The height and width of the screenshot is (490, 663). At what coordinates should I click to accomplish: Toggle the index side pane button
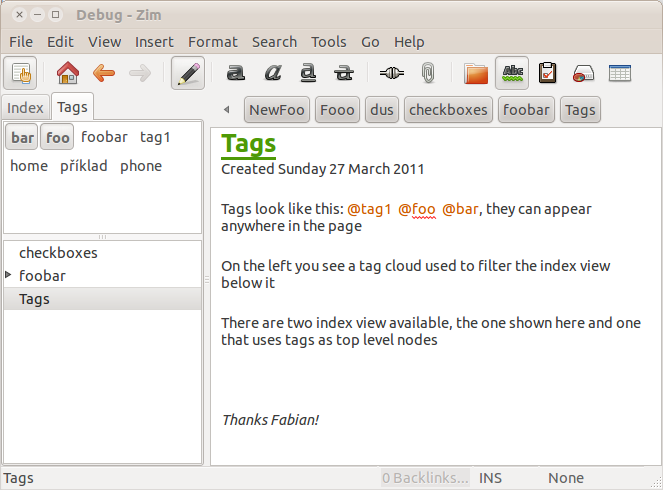[21, 73]
